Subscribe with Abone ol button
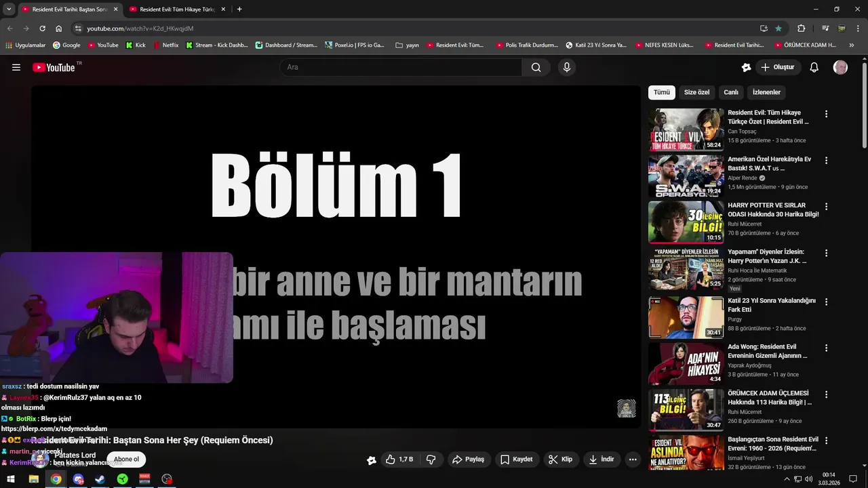The width and height of the screenshot is (868, 488). (x=126, y=459)
